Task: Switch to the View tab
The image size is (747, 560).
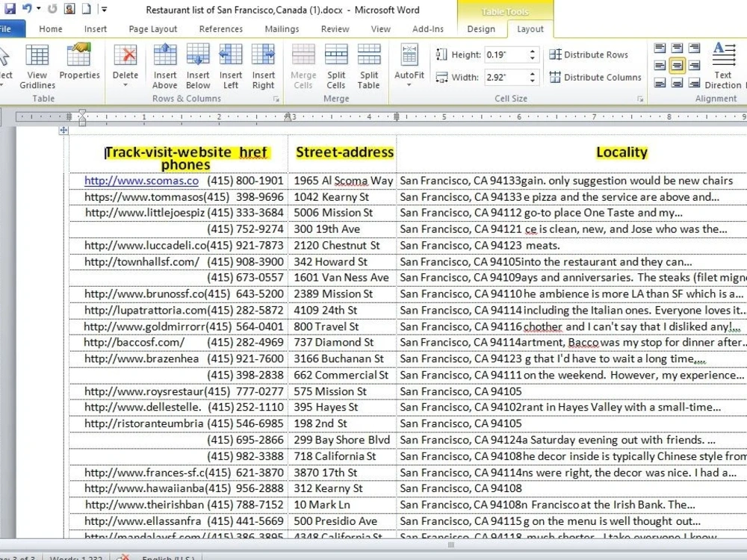Action: pos(381,29)
